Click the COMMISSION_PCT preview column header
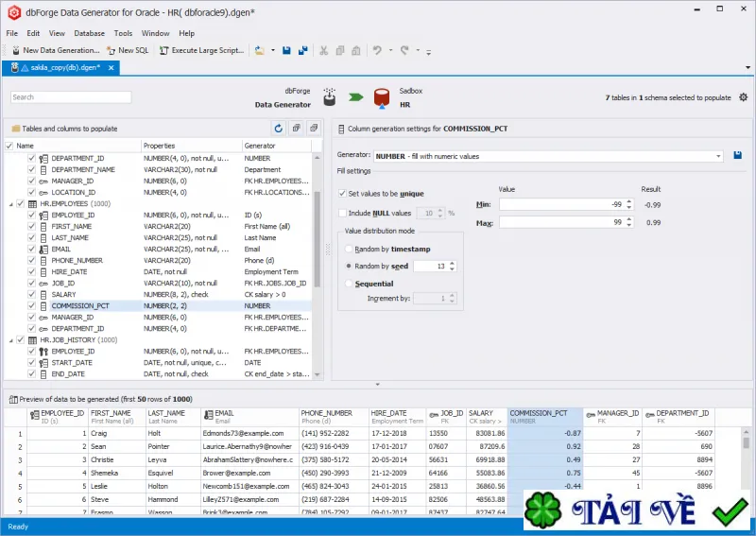The width and height of the screenshot is (756, 536). [x=545, y=417]
